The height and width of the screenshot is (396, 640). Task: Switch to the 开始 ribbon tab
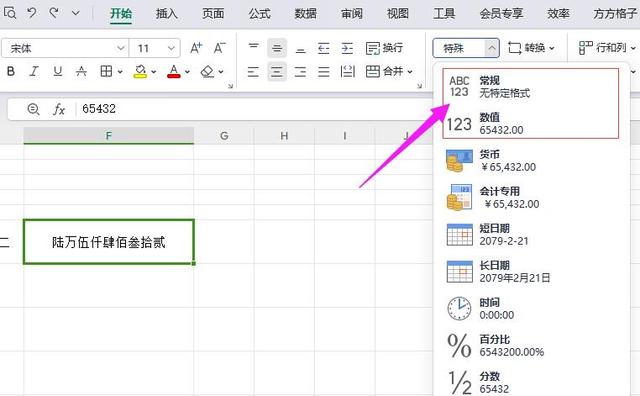[121, 14]
